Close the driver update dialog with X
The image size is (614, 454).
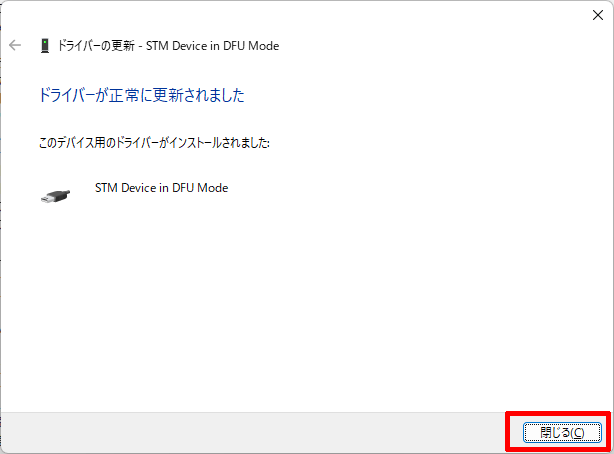coord(598,15)
